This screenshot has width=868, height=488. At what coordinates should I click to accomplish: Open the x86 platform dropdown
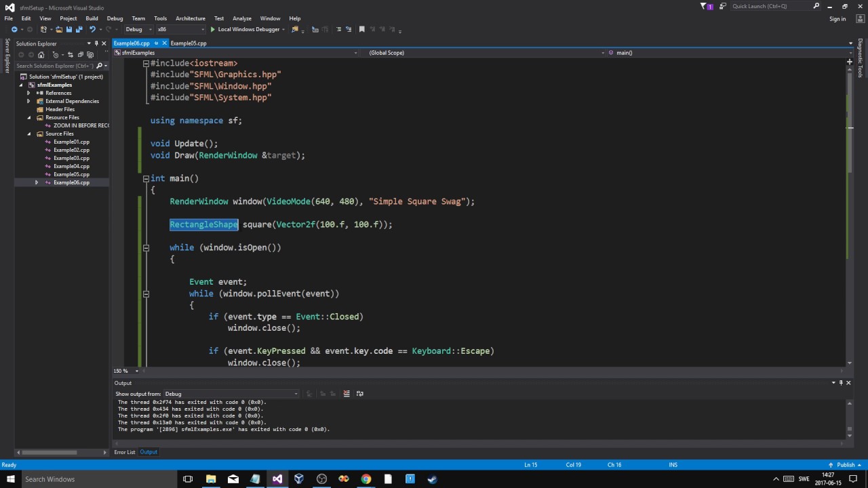click(181, 29)
